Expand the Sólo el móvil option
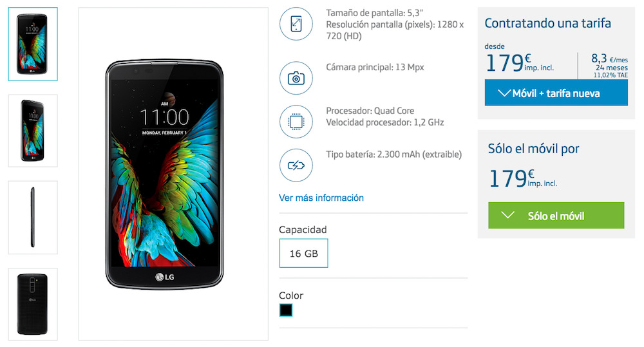Image resolution: width=644 pixels, height=347 pixels. [556, 215]
